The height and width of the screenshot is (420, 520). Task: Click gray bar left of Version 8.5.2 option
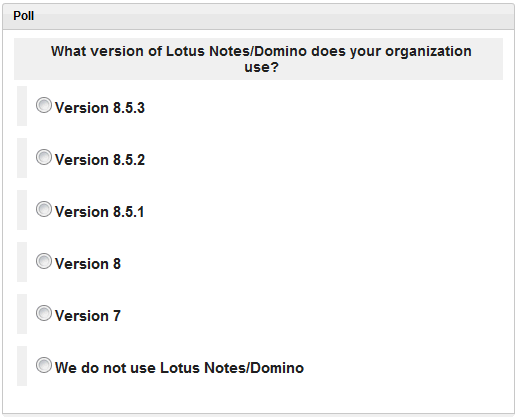click(22, 158)
